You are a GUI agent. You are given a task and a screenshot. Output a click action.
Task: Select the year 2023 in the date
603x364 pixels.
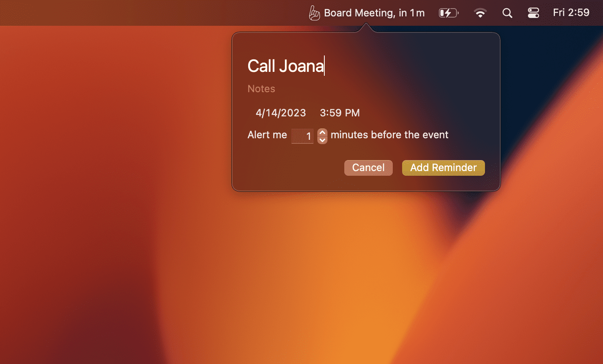pyautogui.click(x=293, y=113)
